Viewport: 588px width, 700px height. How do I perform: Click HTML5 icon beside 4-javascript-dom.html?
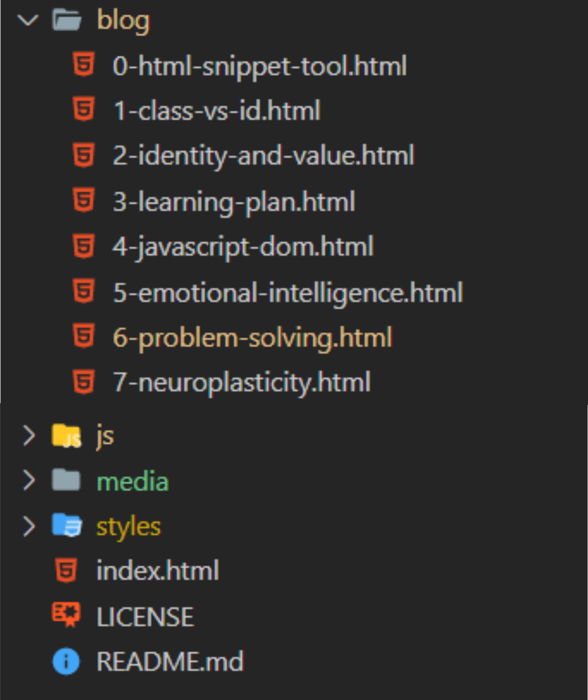pos(84,246)
